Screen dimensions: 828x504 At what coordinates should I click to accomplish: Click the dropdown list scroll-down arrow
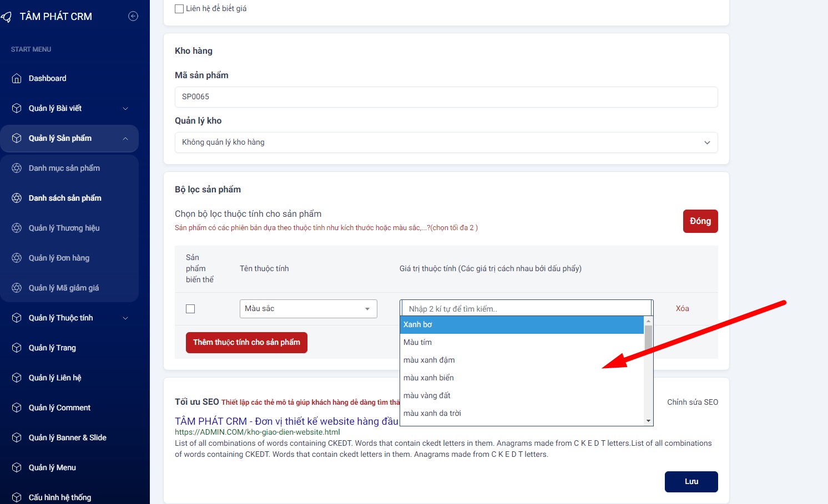point(648,421)
